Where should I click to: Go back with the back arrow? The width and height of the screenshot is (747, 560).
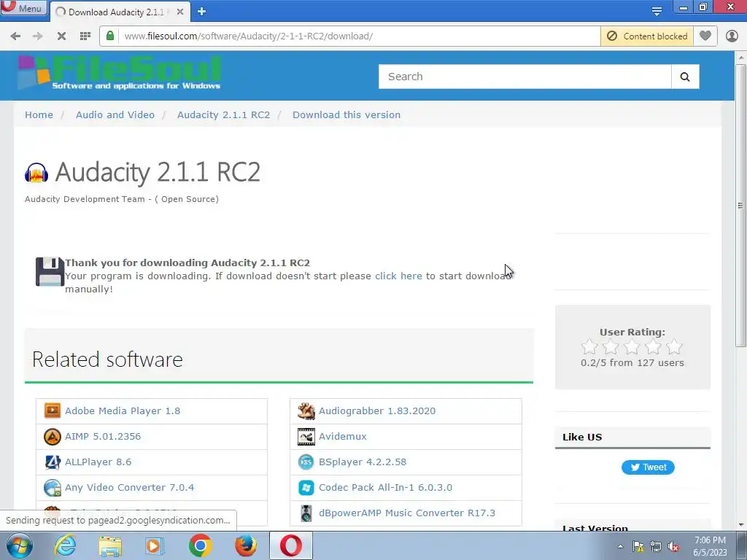coord(16,36)
